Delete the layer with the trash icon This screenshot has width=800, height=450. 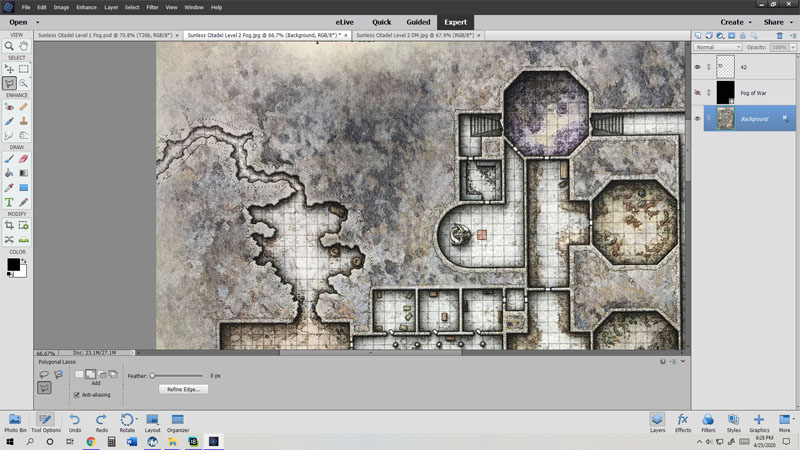click(780, 36)
